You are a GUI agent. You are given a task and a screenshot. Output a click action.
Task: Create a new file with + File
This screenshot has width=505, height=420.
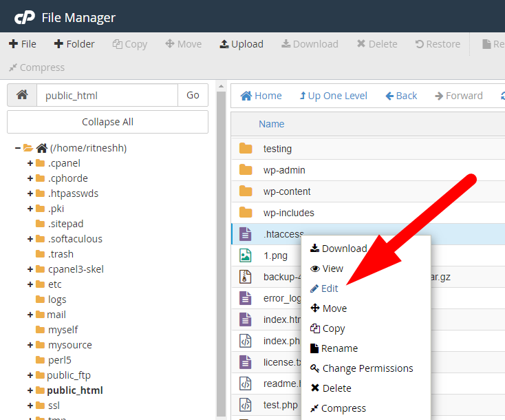23,44
